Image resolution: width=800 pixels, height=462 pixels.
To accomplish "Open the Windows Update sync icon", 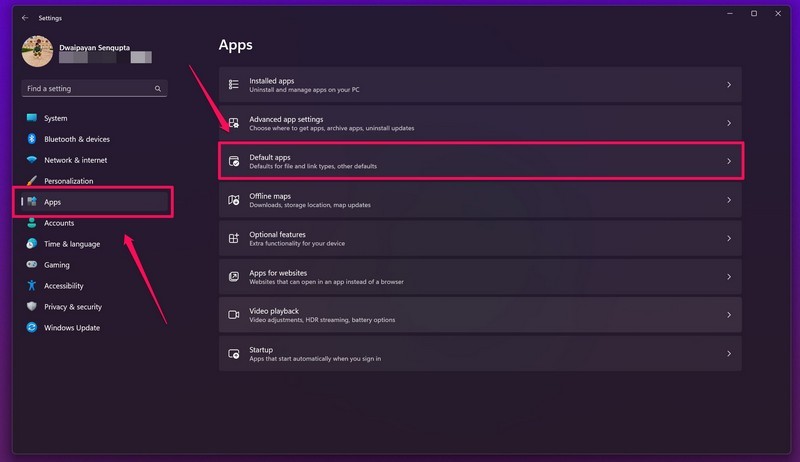I will click(x=32, y=328).
